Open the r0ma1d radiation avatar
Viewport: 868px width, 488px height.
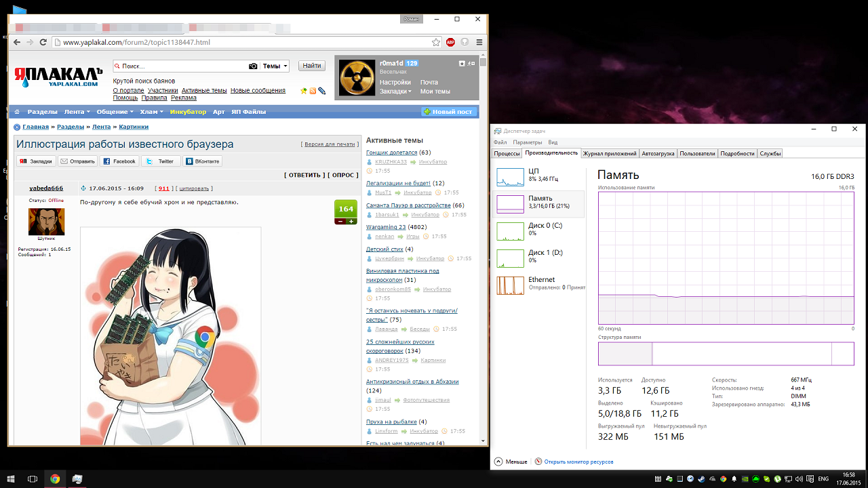coord(355,78)
